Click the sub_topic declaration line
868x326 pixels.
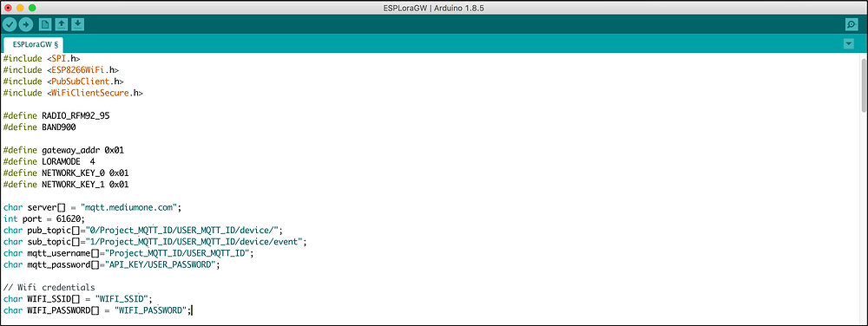click(x=155, y=242)
